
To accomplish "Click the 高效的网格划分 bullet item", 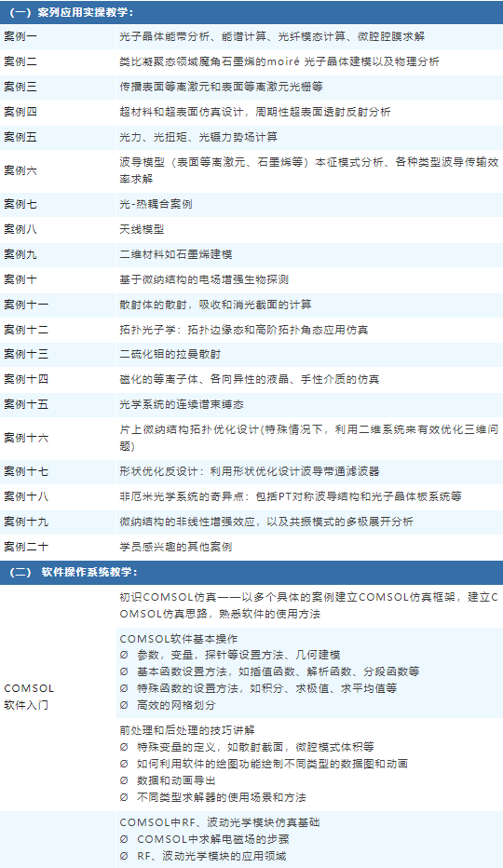I will coord(168,705).
